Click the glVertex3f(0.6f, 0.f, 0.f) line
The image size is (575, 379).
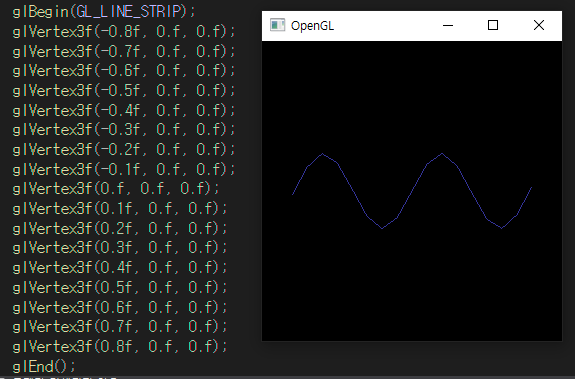(x=120, y=307)
